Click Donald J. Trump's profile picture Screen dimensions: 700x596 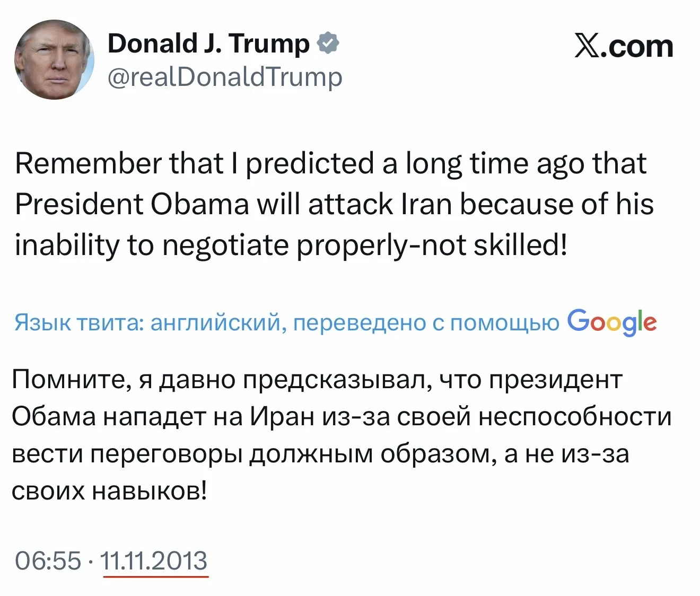pyautogui.click(x=54, y=59)
